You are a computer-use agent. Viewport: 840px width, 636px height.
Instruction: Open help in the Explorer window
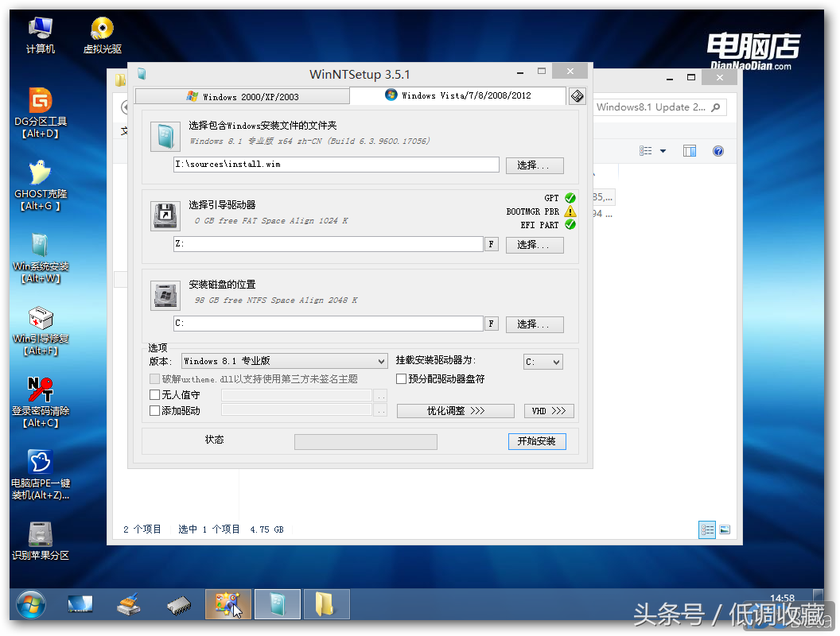coord(717,151)
